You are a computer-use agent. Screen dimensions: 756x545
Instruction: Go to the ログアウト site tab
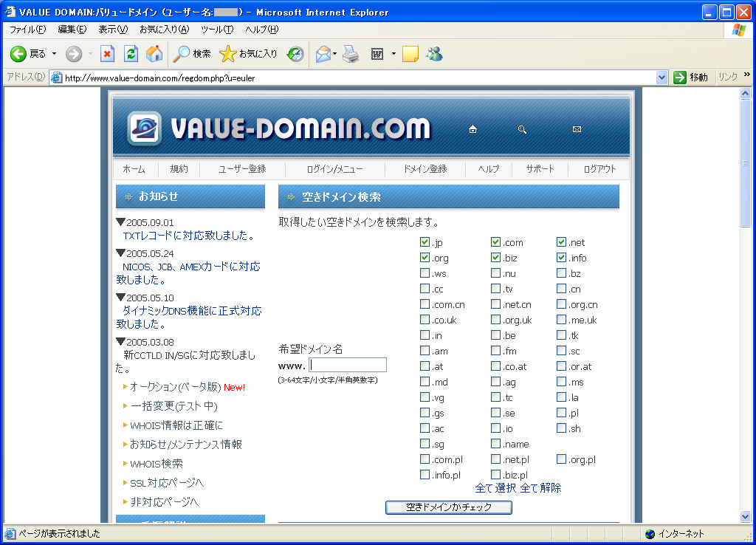(x=599, y=169)
